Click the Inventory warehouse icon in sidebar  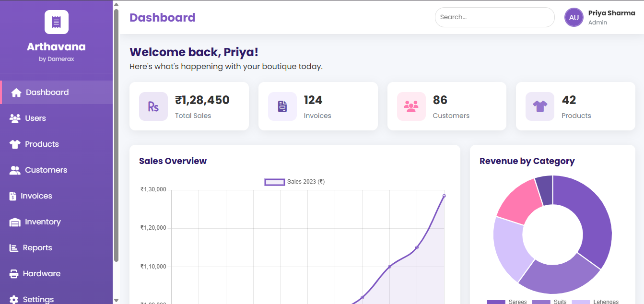pos(15,222)
